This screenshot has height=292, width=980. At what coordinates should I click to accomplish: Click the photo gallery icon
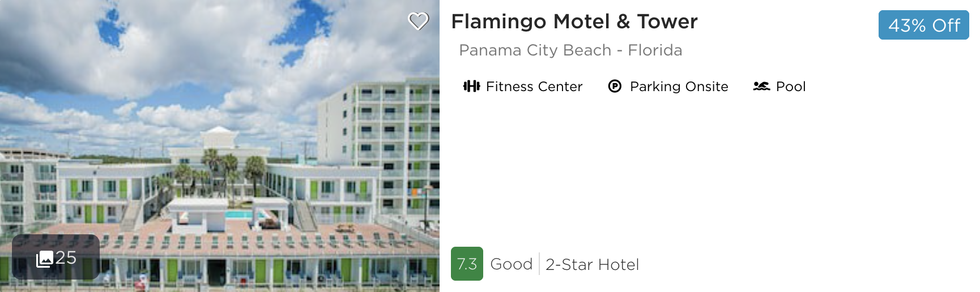(45, 259)
